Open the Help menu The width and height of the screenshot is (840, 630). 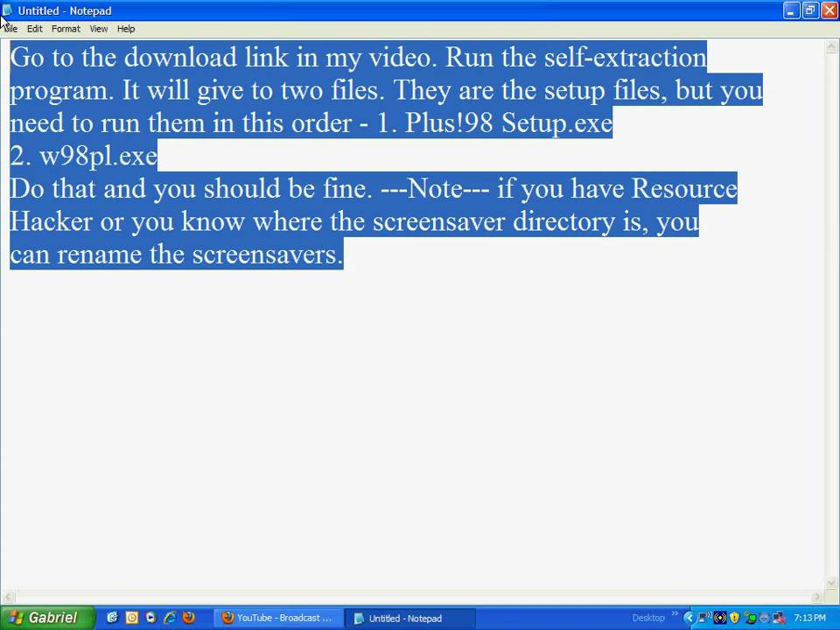126,29
